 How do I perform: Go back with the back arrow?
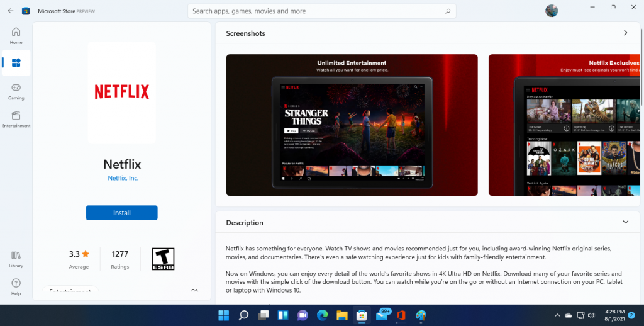[x=11, y=11]
